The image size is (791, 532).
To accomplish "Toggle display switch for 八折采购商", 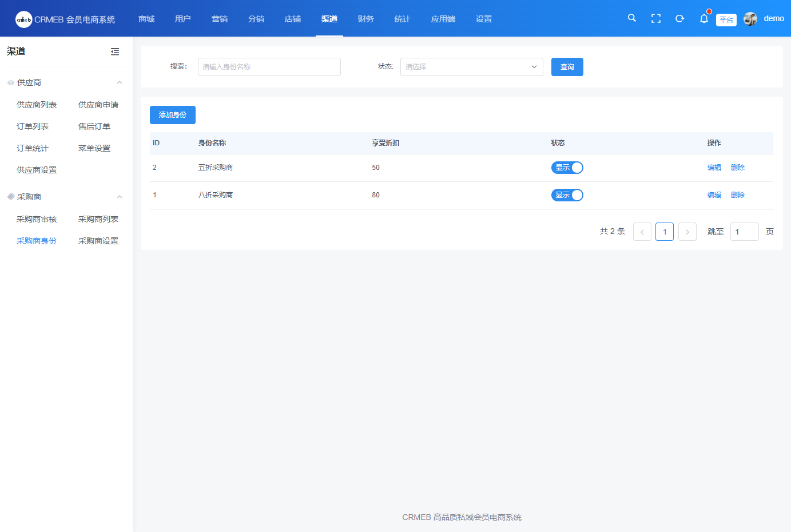I will (x=567, y=195).
